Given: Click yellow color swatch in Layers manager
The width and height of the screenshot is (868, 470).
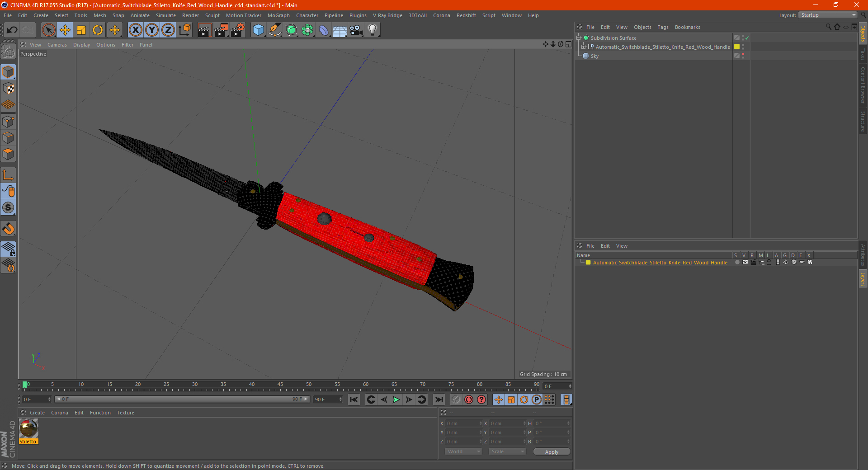Looking at the screenshot, I should 588,262.
